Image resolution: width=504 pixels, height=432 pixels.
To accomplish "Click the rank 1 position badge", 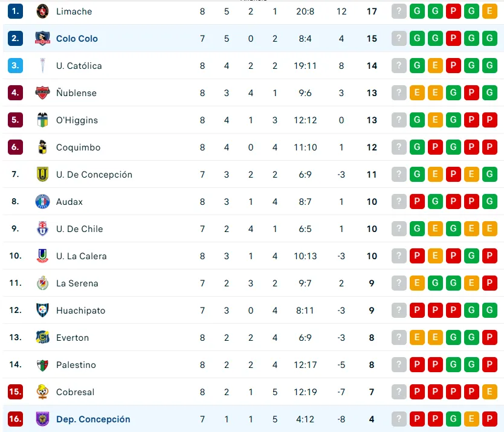I will pos(15,11).
